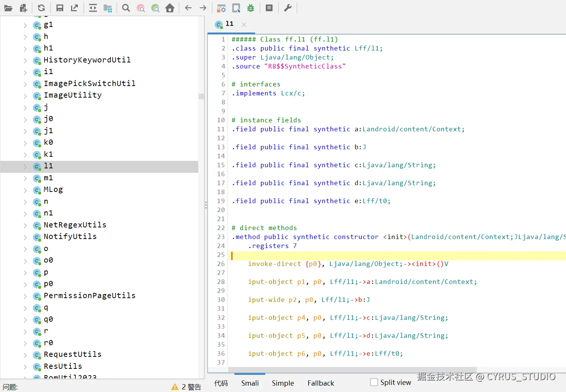Click the green bug debugger icon
The image size is (566, 392).
point(251,8)
